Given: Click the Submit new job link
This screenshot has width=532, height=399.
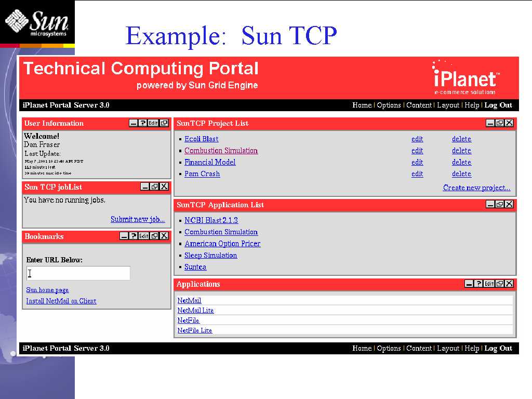Looking at the screenshot, I should (x=138, y=219).
